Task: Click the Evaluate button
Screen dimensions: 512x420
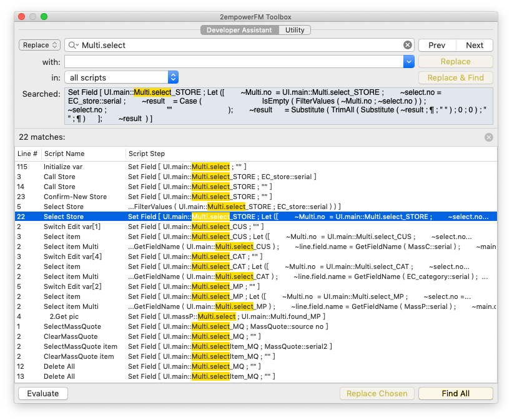Action: pos(43,393)
